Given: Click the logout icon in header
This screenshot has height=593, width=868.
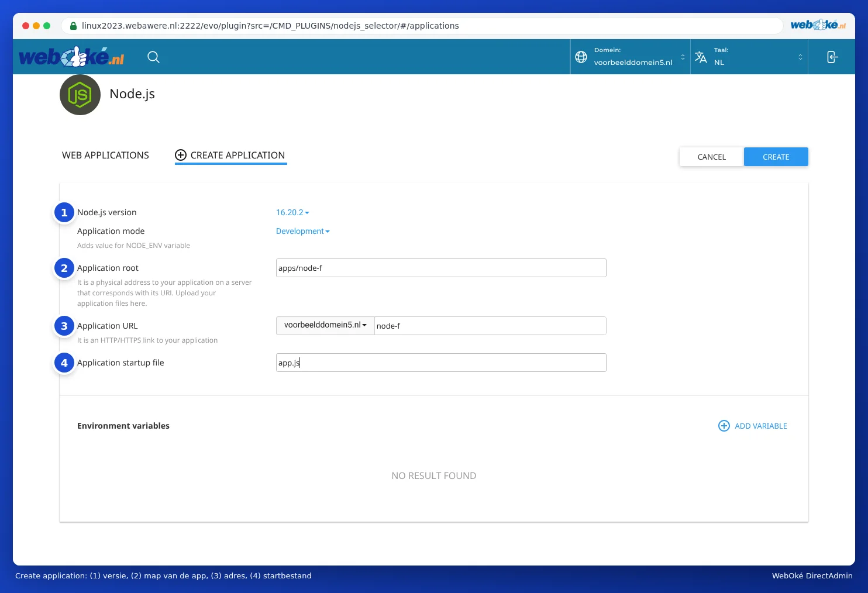Looking at the screenshot, I should point(832,57).
